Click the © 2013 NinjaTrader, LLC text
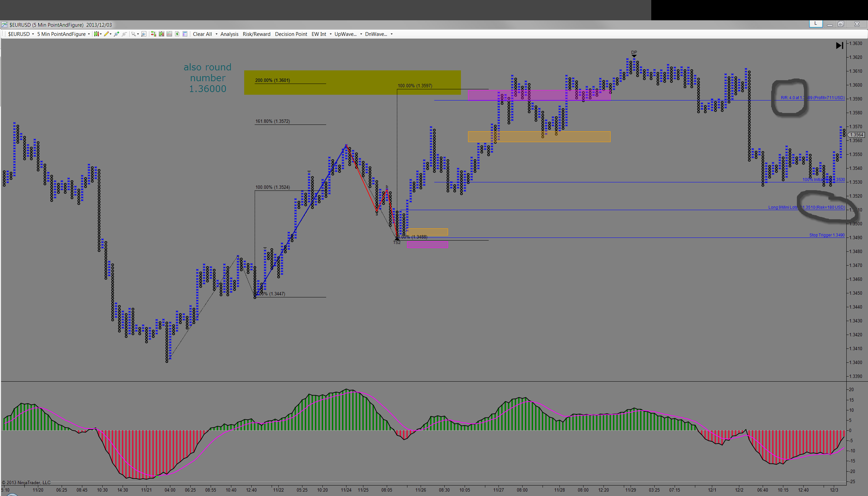The image size is (868, 496). click(x=26, y=482)
